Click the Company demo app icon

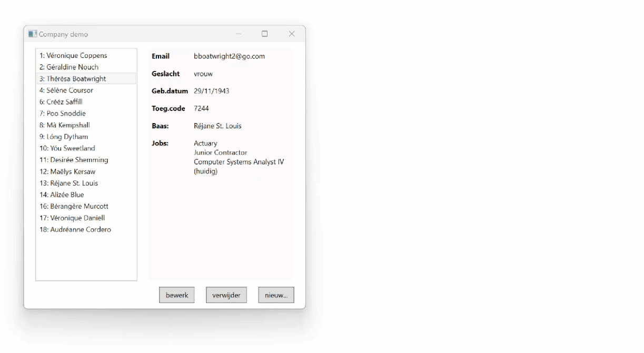pyautogui.click(x=33, y=34)
